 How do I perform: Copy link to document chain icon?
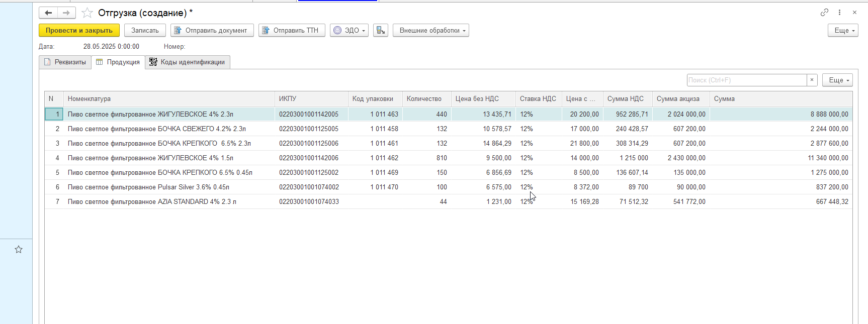pos(824,13)
